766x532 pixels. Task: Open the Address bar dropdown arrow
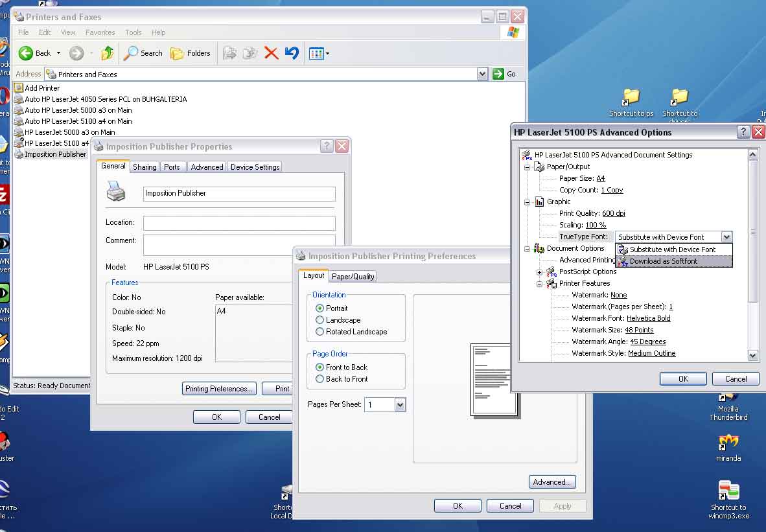coord(482,74)
